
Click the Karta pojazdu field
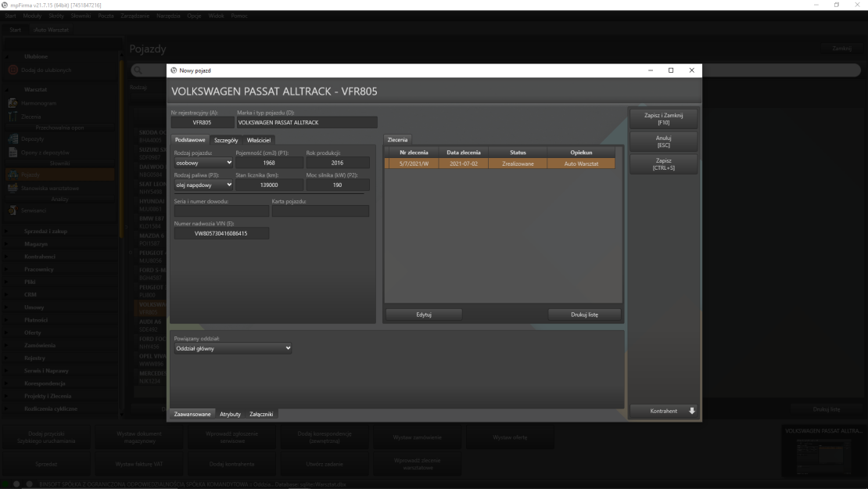320,211
